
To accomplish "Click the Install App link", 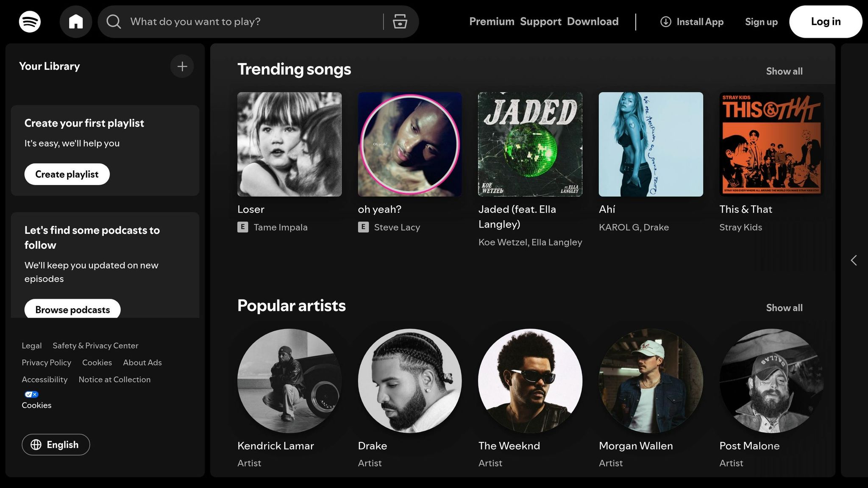I will coord(692,22).
